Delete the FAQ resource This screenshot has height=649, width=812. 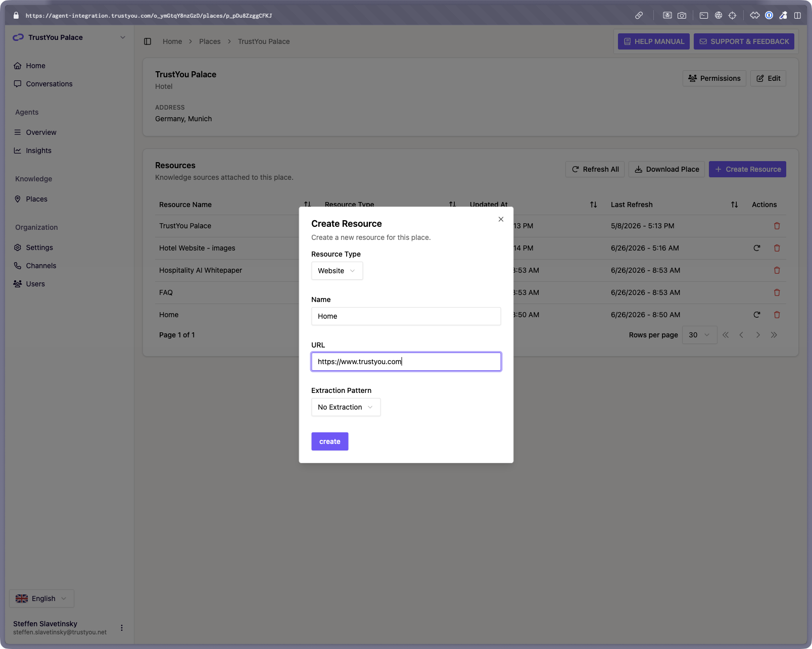(x=777, y=292)
